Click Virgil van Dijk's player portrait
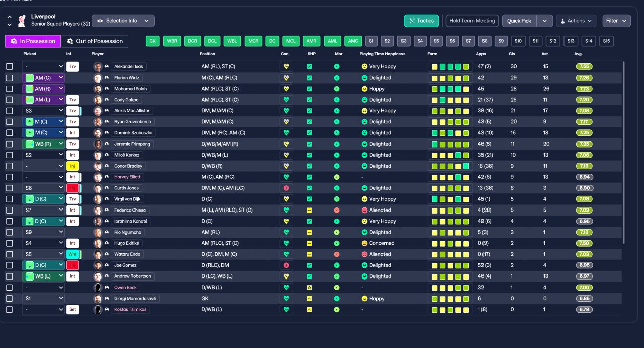The image size is (644, 348). [x=98, y=199]
